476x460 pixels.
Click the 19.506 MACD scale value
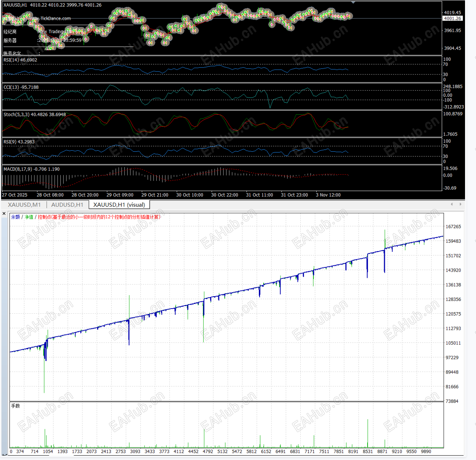450,169
